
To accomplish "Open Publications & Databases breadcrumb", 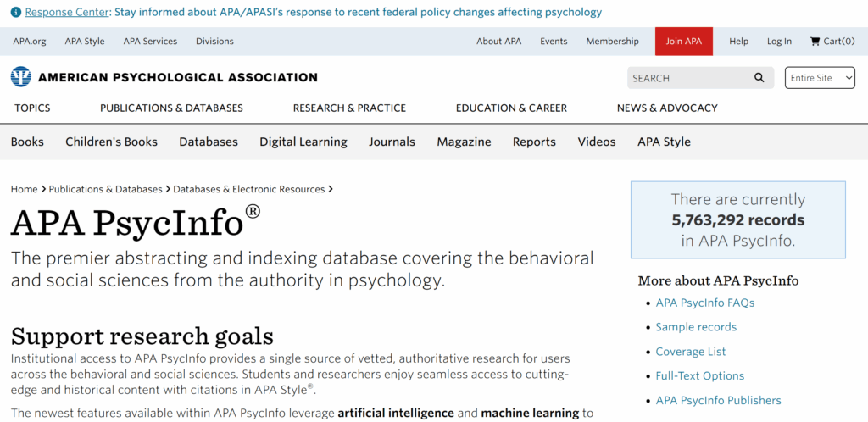I will [105, 189].
